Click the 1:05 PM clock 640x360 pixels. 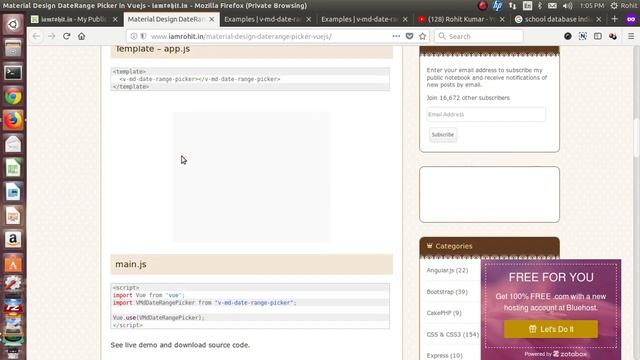click(x=592, y=6)
